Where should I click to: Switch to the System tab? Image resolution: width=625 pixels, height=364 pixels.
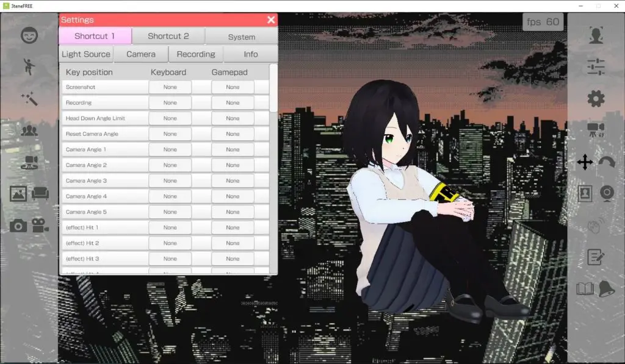(242, 37)
